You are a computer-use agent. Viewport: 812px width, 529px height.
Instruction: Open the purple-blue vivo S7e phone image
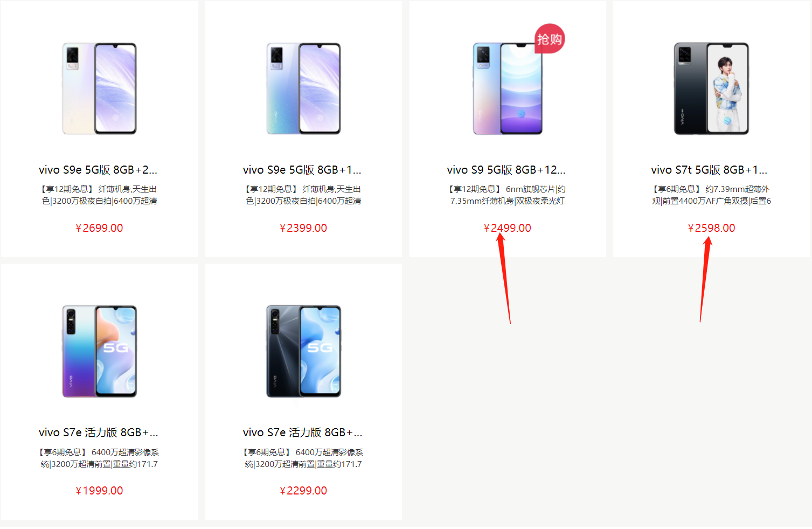point(99,351)
